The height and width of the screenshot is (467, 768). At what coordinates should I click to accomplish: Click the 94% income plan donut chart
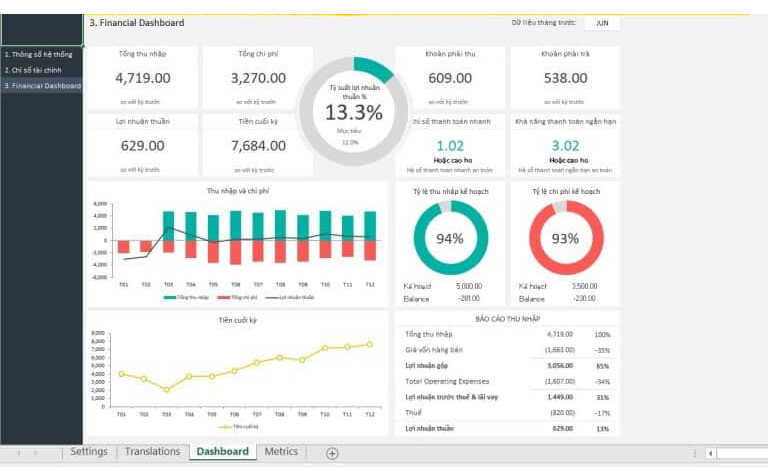coord(451,238)
